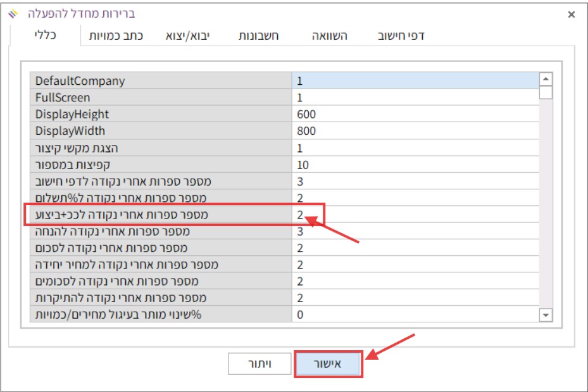Edit the DefaultCompany value field
This screenshot has height=392, width=588.
(x=415, y=81)
